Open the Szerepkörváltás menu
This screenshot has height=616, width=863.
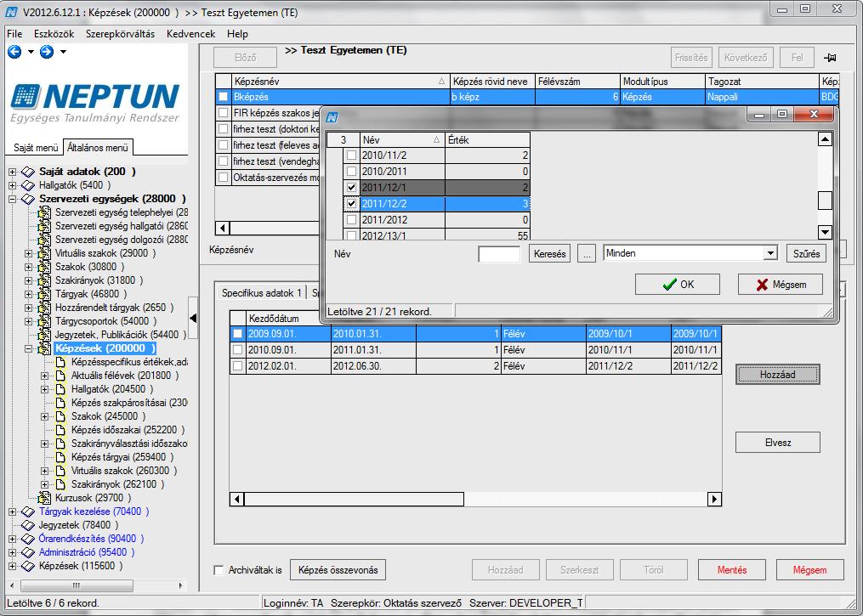tap(121, 34)
